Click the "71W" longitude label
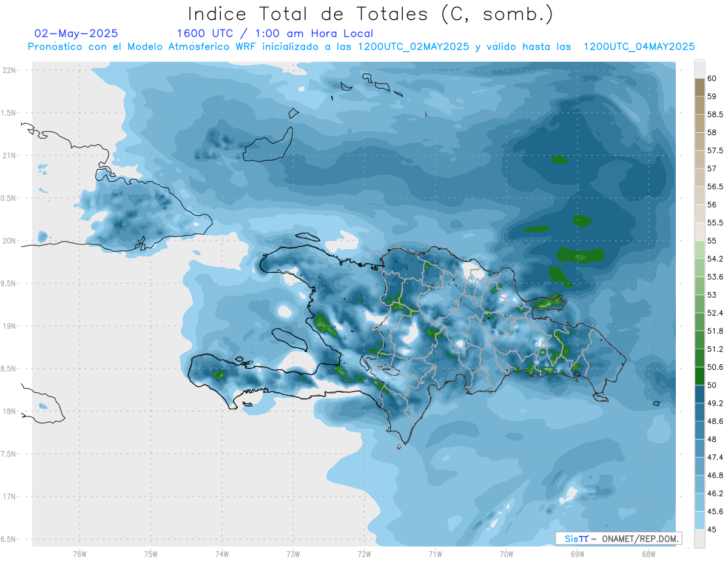 coord(435,554)
